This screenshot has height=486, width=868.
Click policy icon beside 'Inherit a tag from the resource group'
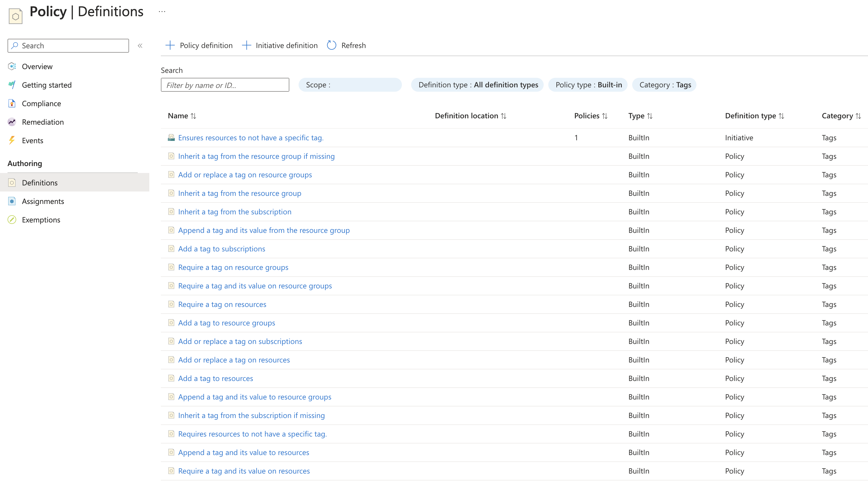pos(171,193)
